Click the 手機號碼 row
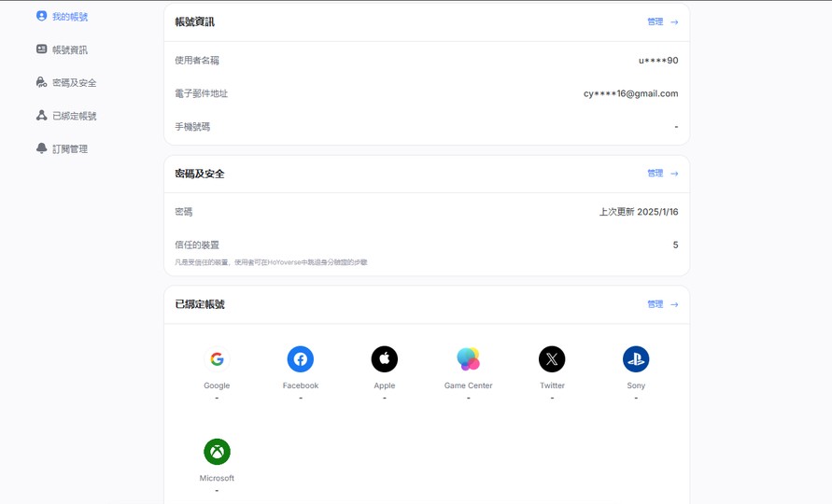Image resolution: width=832 pixels, height=504 pixels. (426, 127)
